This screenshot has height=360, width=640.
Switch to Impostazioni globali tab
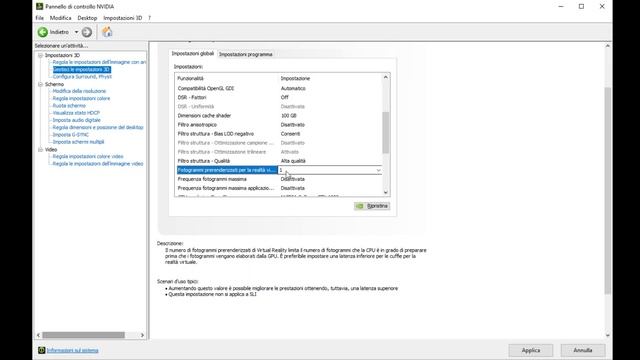click(193, 53)
